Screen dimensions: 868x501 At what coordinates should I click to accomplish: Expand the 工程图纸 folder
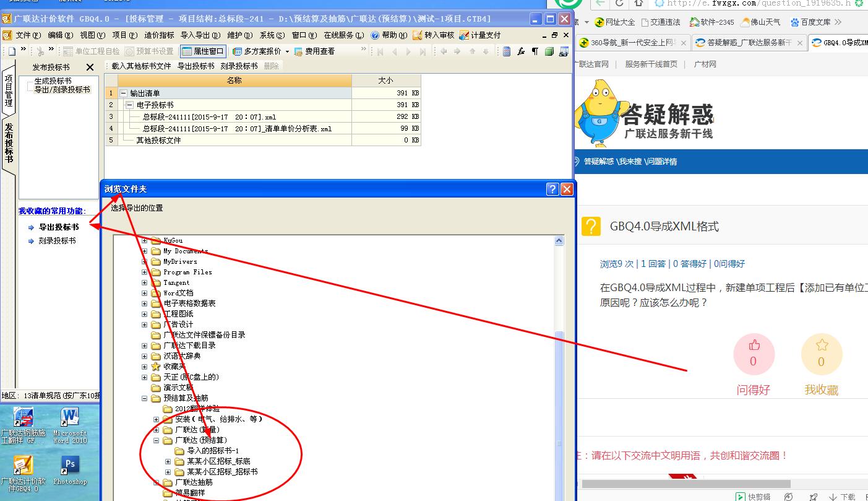coord(145,314)
